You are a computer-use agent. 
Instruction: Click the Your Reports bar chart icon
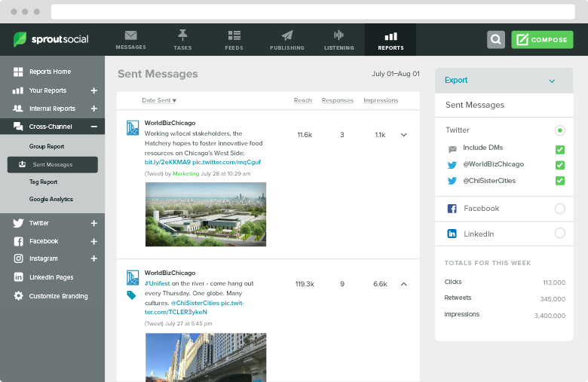pos(18,90)
